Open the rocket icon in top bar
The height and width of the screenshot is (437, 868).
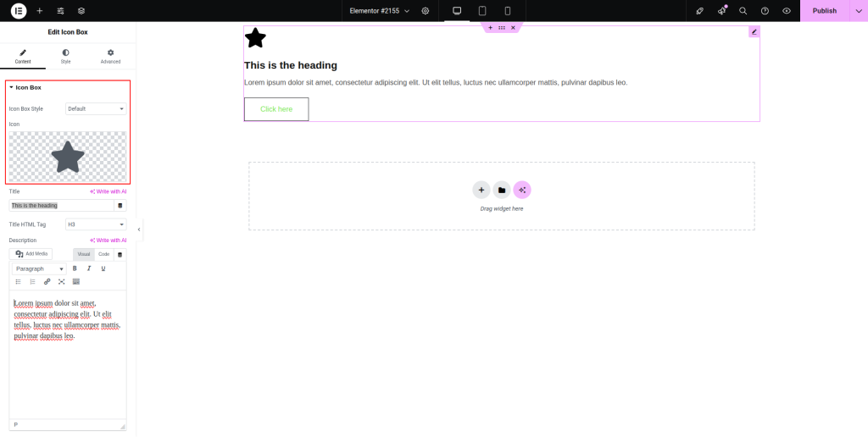click(x=699, y=11)
